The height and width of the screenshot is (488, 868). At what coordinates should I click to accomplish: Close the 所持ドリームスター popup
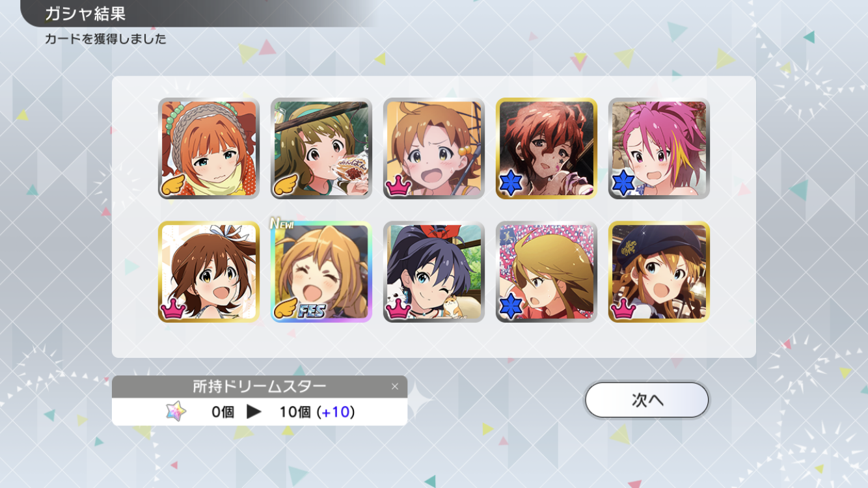(x=394, y=386)
